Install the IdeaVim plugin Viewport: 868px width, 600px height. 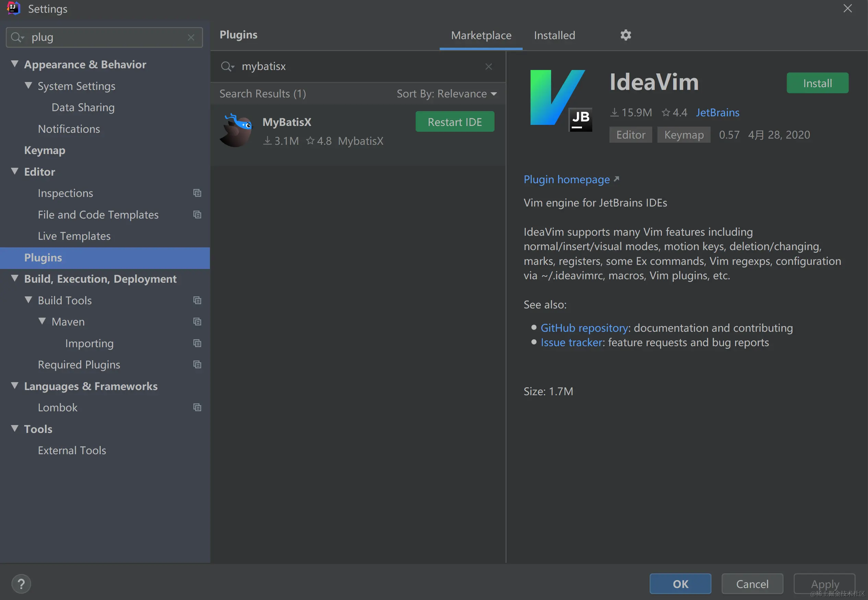817,83
